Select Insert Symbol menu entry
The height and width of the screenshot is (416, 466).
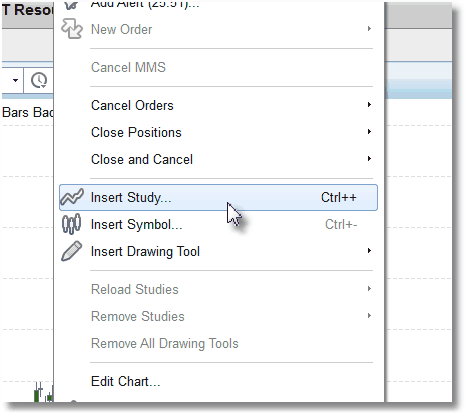point(218,224)
